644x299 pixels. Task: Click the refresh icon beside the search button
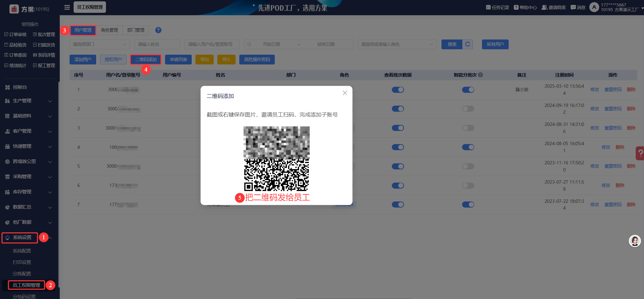(467, 44)
